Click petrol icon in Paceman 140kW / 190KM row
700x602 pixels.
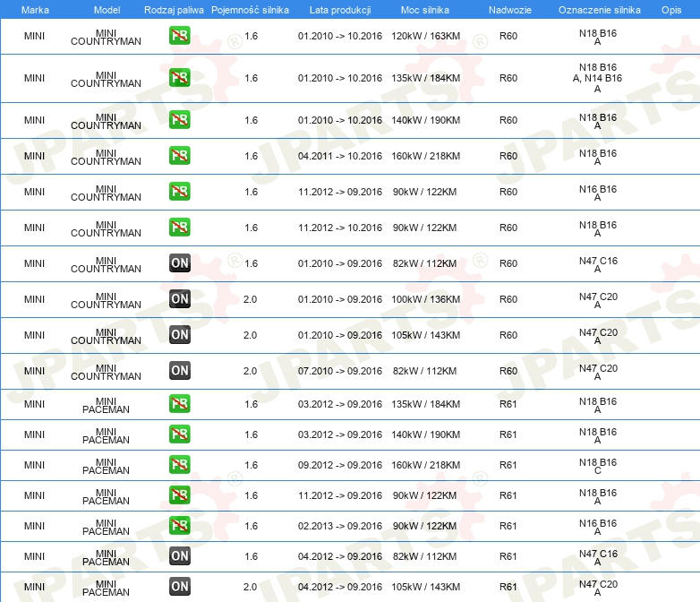click(179, 434)
